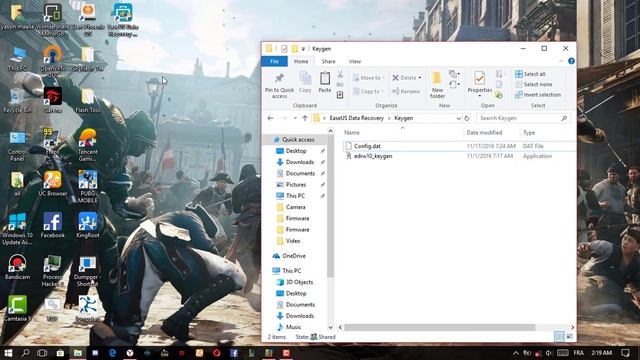Go up one folder level
Screen dimensions: 640x360
[305, 118]
